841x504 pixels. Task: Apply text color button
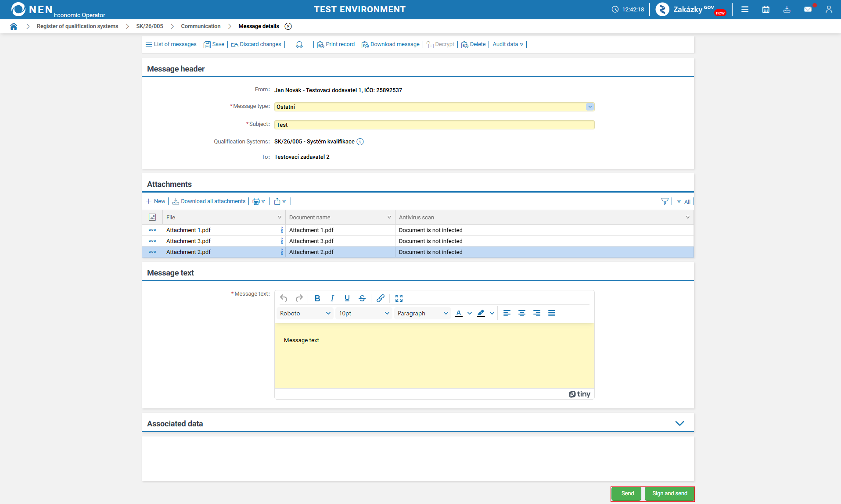point(459,313)
